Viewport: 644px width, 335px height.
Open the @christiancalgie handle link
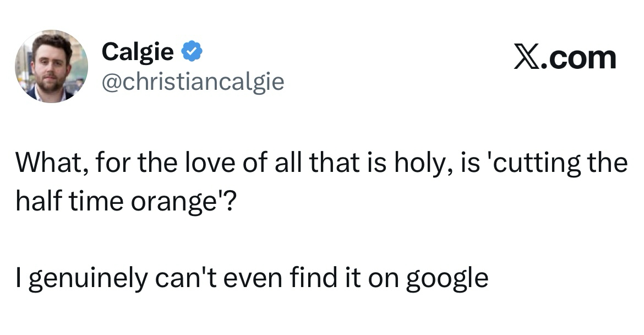click(x=193, y=82)
